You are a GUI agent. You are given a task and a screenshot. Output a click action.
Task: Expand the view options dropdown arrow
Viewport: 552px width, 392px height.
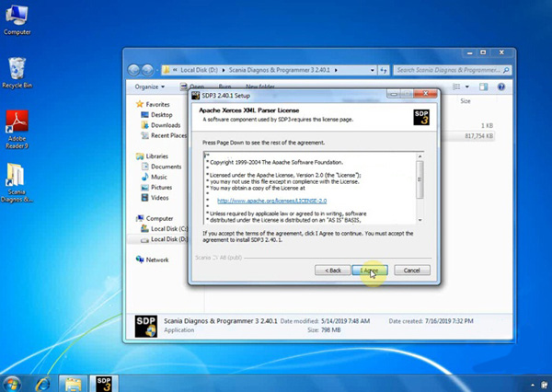(x=467, y=86)
